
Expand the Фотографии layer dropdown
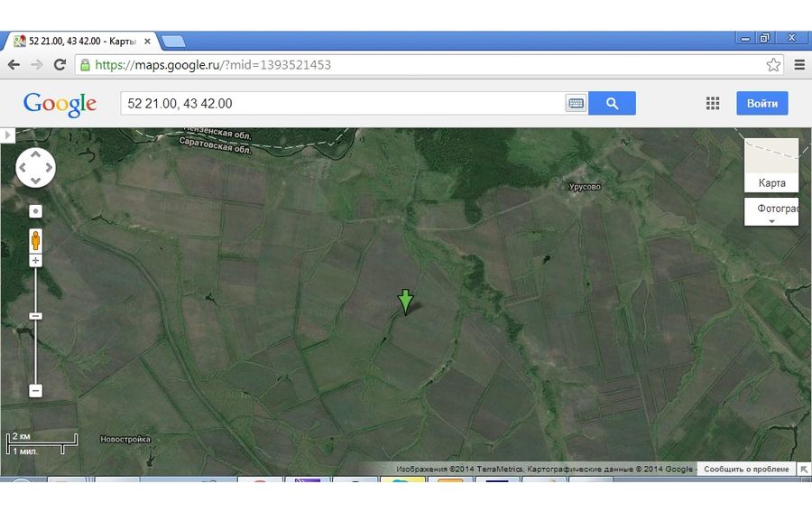coord(771,212)
